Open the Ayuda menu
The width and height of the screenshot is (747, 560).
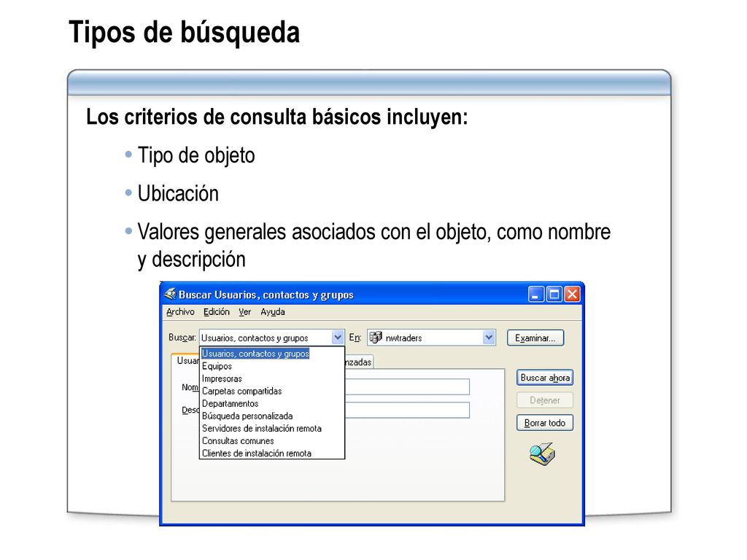[x=273, y=312]
